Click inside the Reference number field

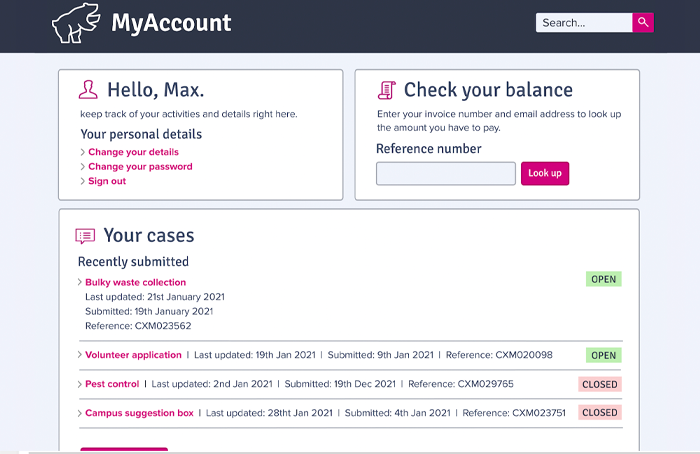coord(445,173)
